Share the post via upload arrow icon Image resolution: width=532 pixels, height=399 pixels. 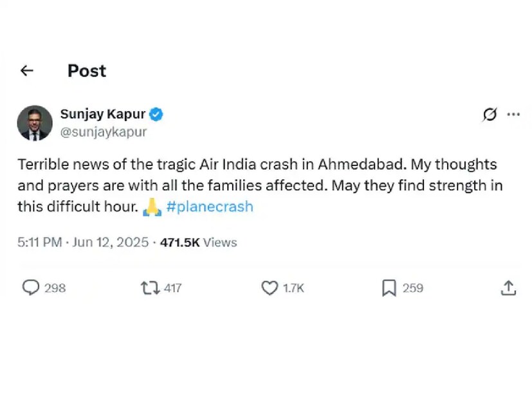tap(508, 288)
